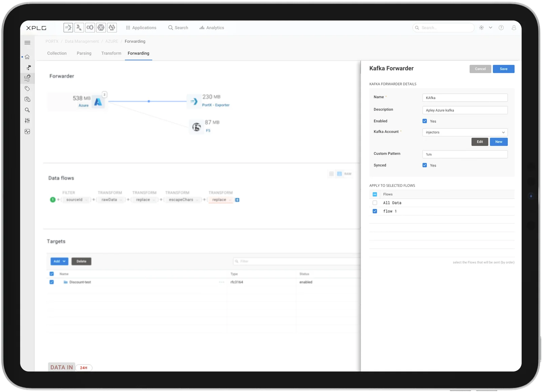
Task: Toggle the Flows header checkbox
Action: [x=375, y=194]
